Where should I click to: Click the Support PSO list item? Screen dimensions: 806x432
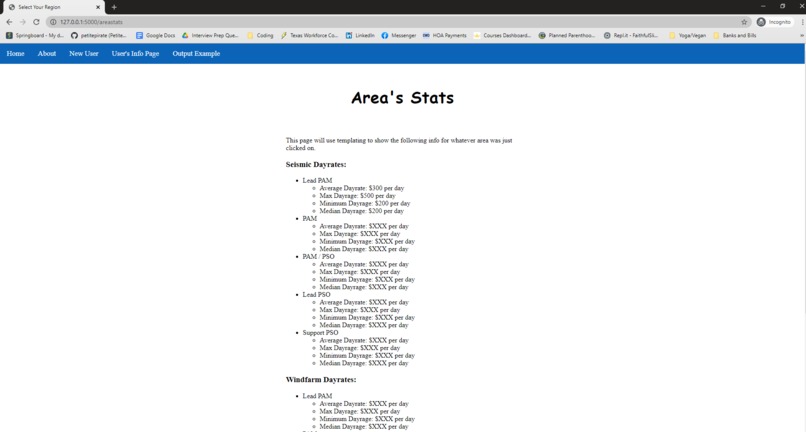320,333
